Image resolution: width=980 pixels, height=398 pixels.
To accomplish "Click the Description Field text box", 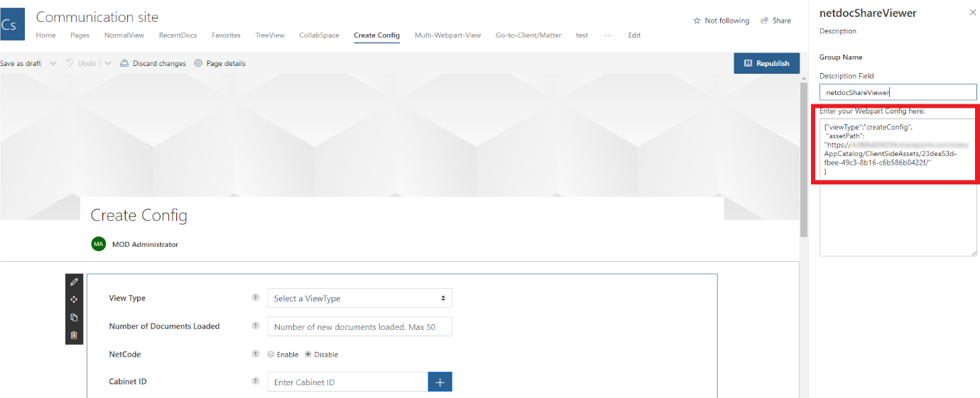I will coord(898,92).
